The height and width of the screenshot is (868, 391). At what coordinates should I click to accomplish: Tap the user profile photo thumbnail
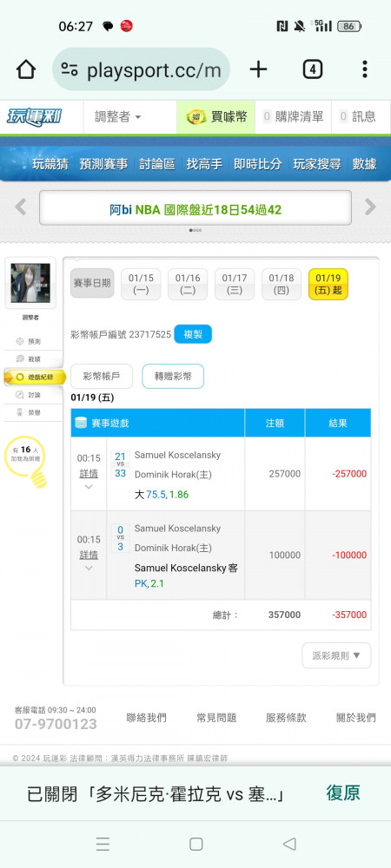[x=30, y=283]
